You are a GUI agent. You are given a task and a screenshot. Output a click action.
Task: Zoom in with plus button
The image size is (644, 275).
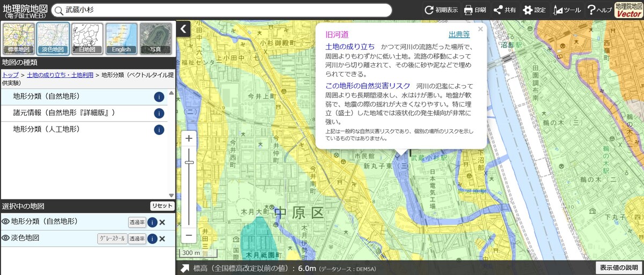click(189, 138)
